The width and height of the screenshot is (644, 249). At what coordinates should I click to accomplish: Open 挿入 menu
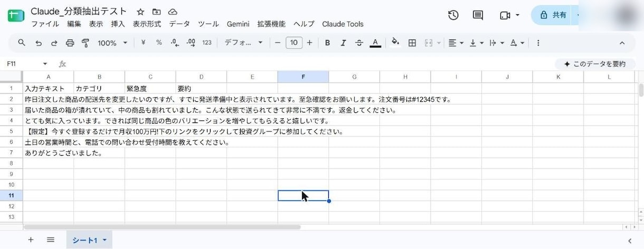point(118,24)
